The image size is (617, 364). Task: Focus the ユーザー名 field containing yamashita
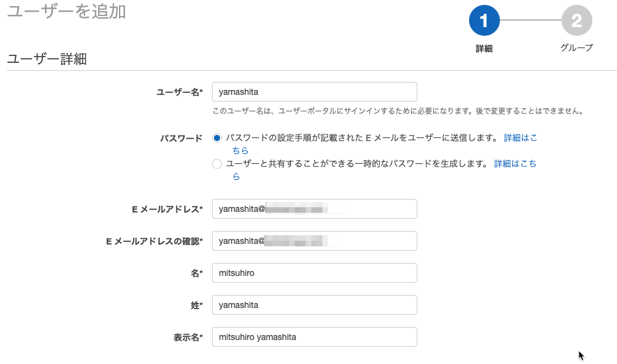tap(314, 92)
